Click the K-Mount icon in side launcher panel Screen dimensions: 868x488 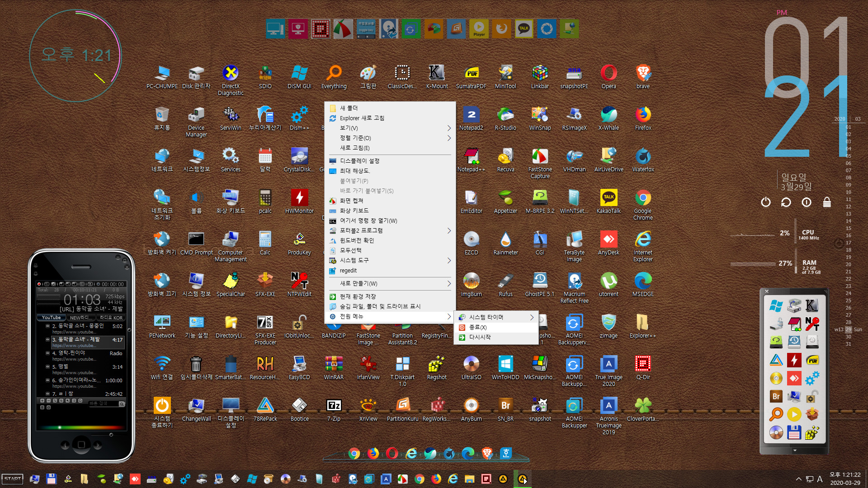point(811,306)
